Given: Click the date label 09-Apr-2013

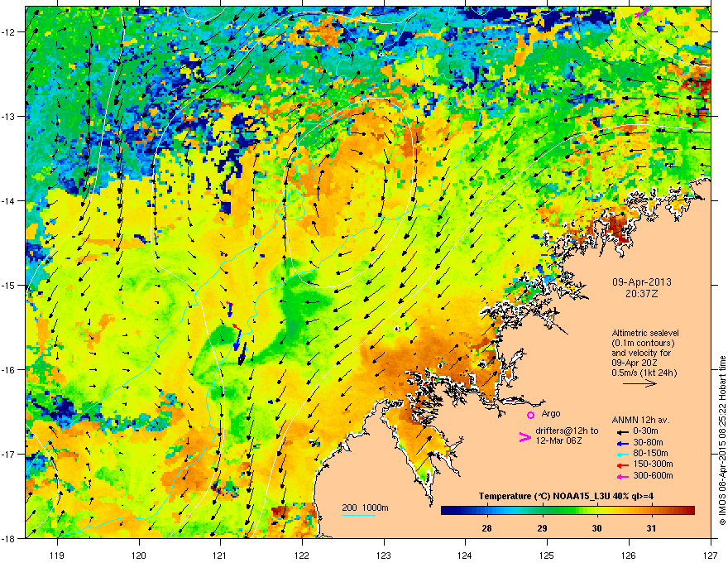Looking at the screenshot, I should 642,282.
